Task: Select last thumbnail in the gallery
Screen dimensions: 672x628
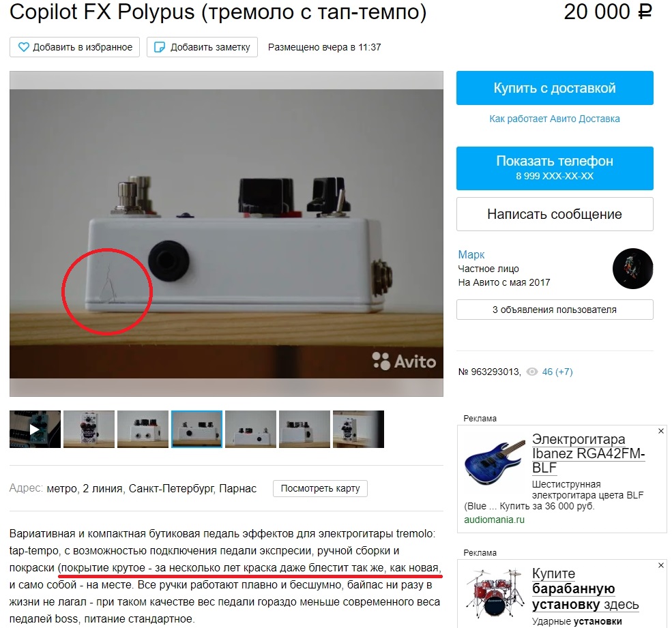Action: pos(358,429)
